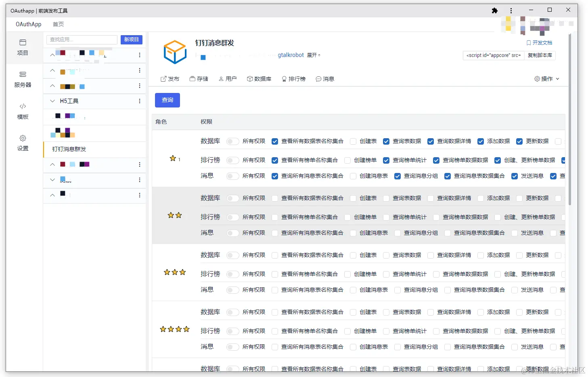Viewport: 588px width, 377px height.
Task: Check 创建榜单 in the one-star row
Action: tap(347, 160)
